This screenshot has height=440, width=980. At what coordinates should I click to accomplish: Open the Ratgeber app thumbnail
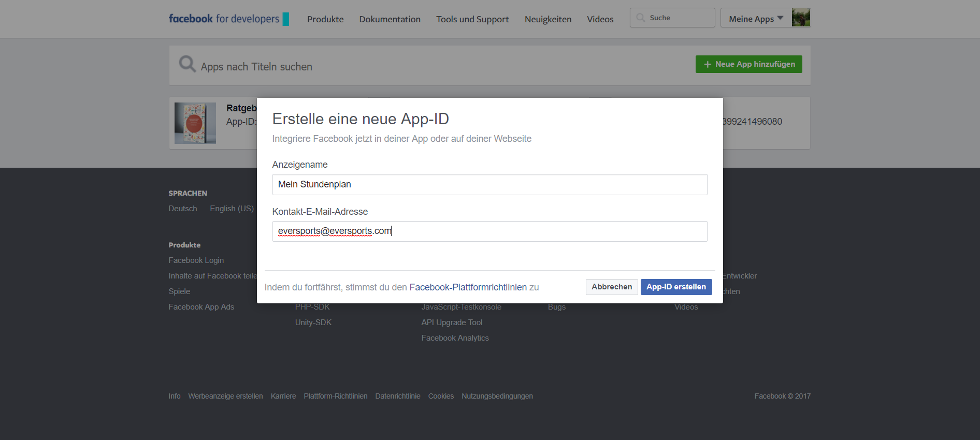coord(195,123)
